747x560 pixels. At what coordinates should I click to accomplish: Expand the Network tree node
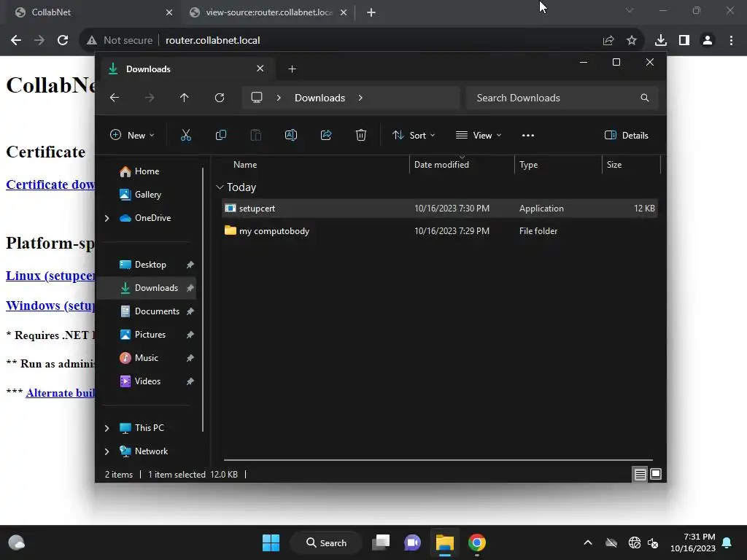pyautogui.click(x=107, y=451)
